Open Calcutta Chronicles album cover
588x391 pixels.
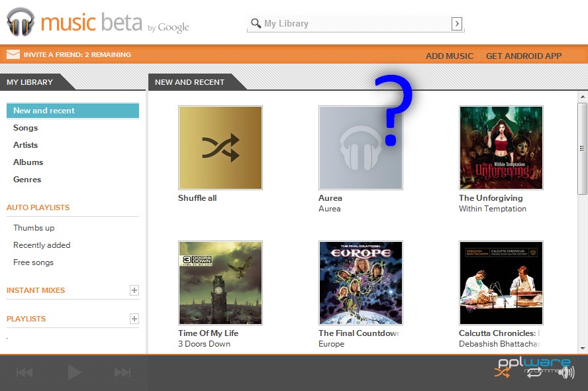(x=501, y=282)
